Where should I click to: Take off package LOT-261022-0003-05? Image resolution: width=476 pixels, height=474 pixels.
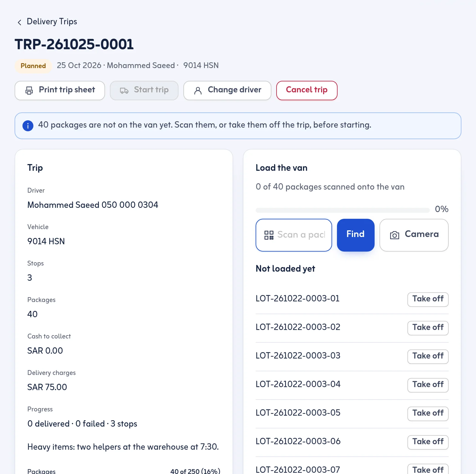click(428, 414)
